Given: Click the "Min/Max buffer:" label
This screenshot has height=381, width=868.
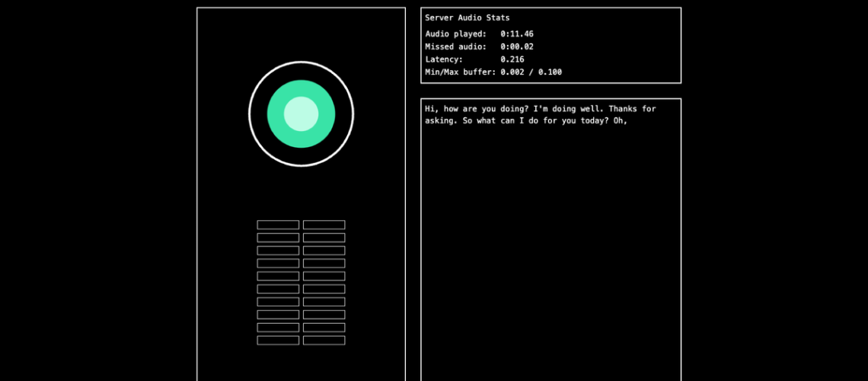Looking at the screenshot, I should pyautogui.click(x=460, y=72).
